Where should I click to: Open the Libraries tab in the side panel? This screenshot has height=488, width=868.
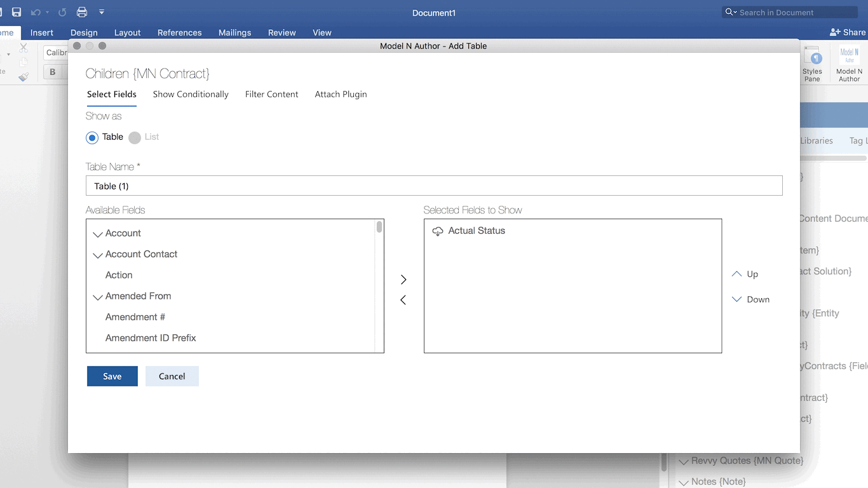(x=817, y=140)
